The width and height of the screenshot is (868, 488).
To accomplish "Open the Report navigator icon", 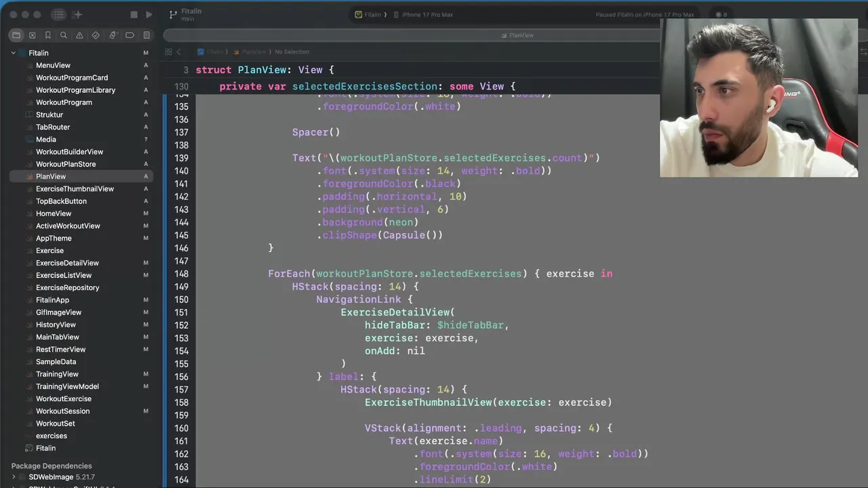I will (x=146, y=35).
